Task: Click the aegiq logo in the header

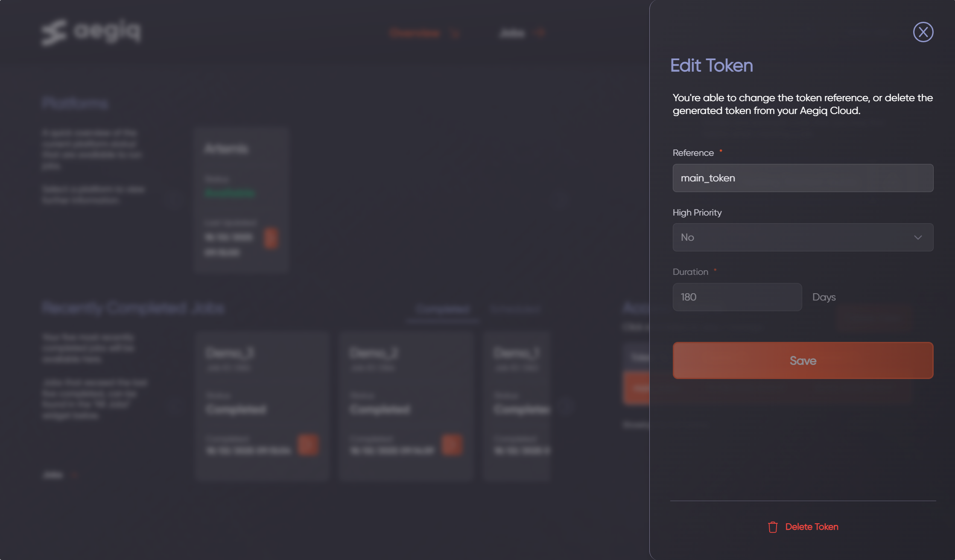Action: [x=91, y=32]
